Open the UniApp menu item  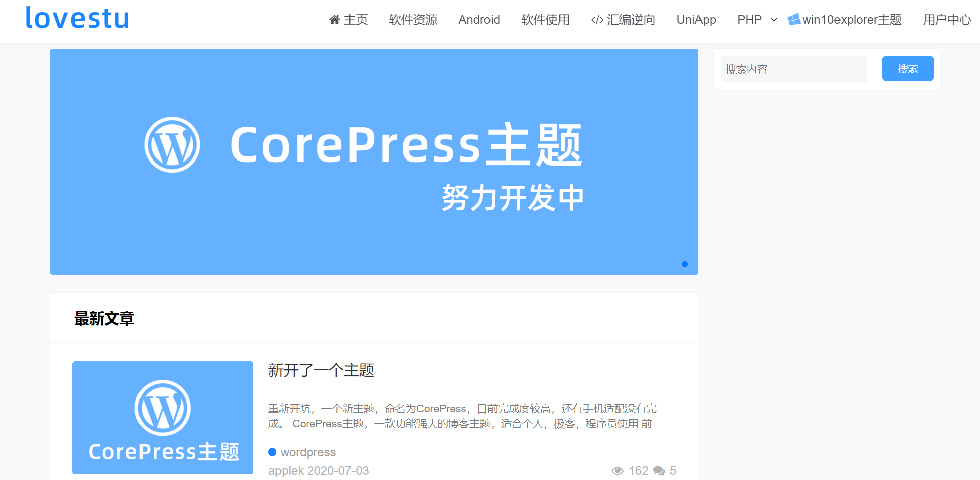tap(696, 20)
